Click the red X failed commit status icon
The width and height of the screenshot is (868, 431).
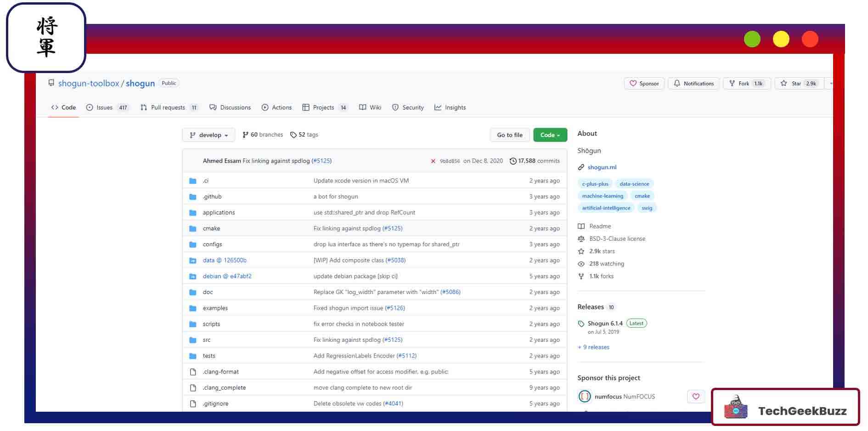click(x=433, y=161)
